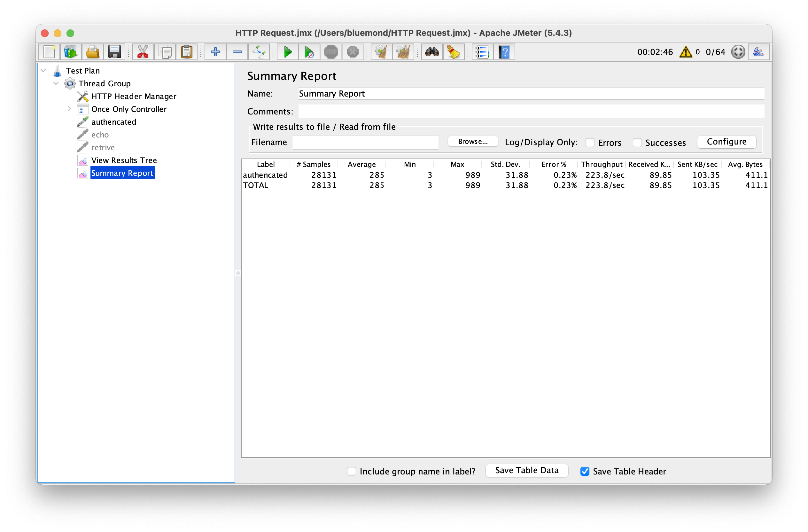This screenshot has width=808, height=532.
Task: Click the Label column header
Action: click(x=266, y=165)
